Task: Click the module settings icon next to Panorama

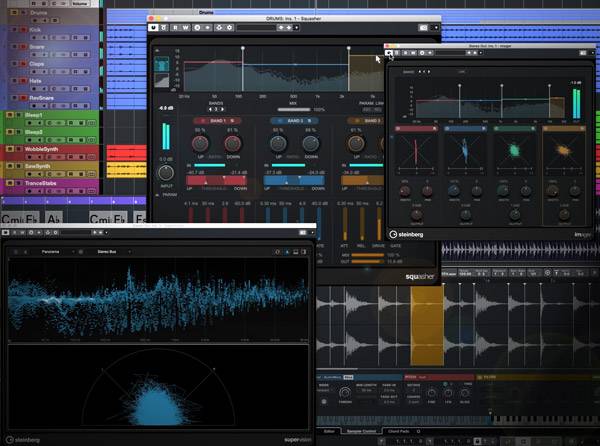Action: 81,252
